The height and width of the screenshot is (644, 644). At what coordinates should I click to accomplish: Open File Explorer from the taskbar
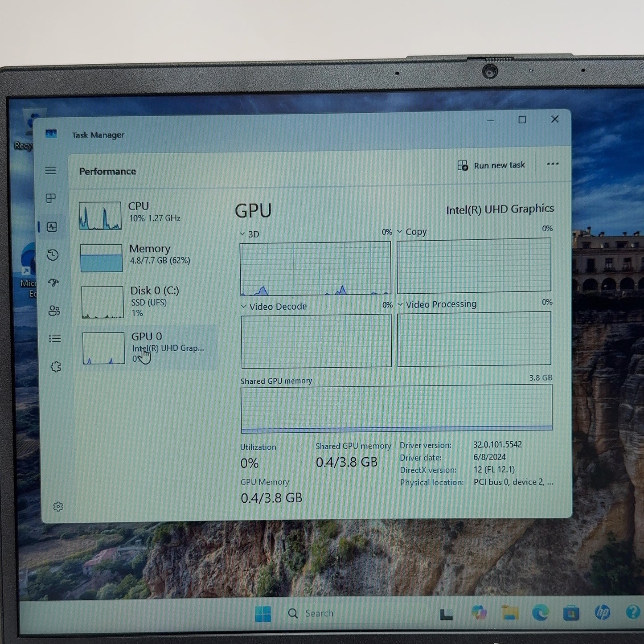click(509, 613)
